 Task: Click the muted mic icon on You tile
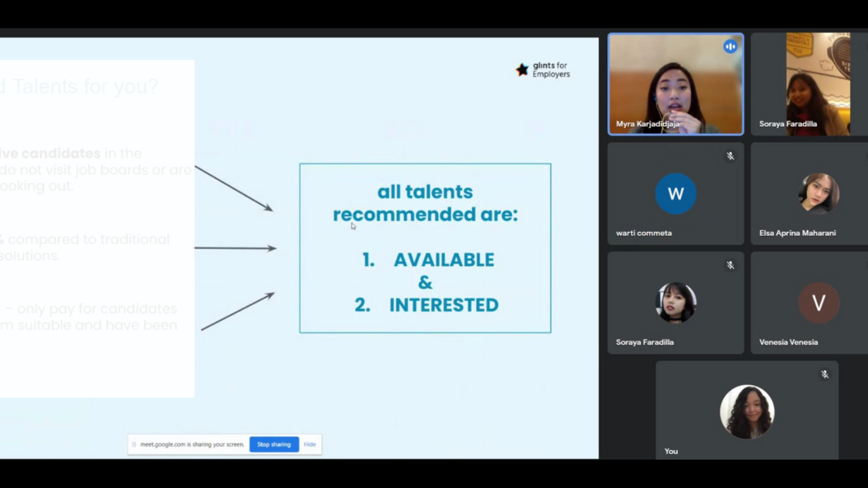pyautogui.click(x=825, y=375)
